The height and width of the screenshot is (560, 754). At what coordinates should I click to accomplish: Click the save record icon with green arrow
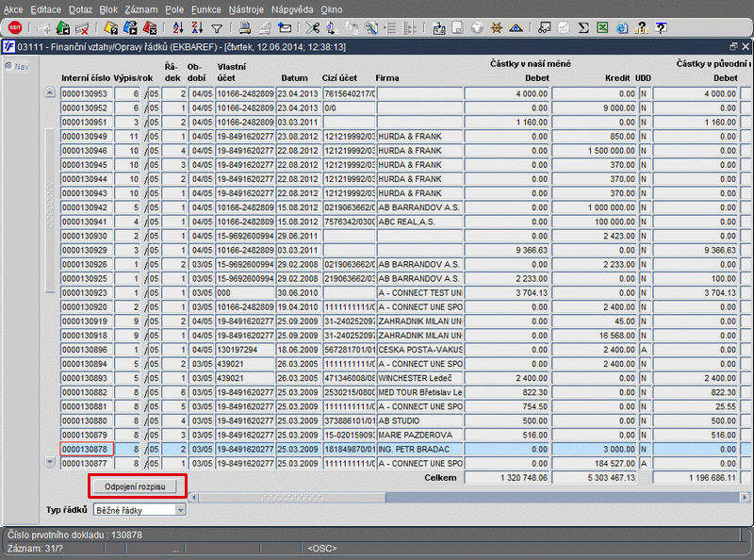62,28
